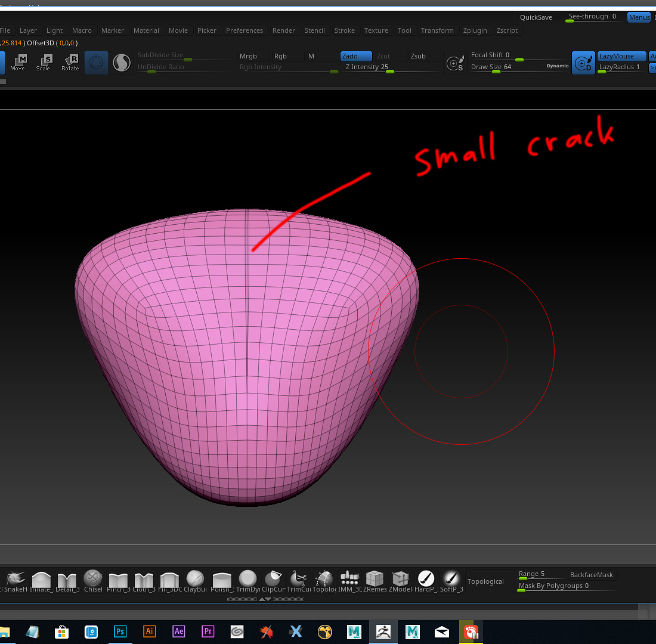656x644 pixels.
Task: Open Premiere Pro from the taskbar
Action: (208, 631)
